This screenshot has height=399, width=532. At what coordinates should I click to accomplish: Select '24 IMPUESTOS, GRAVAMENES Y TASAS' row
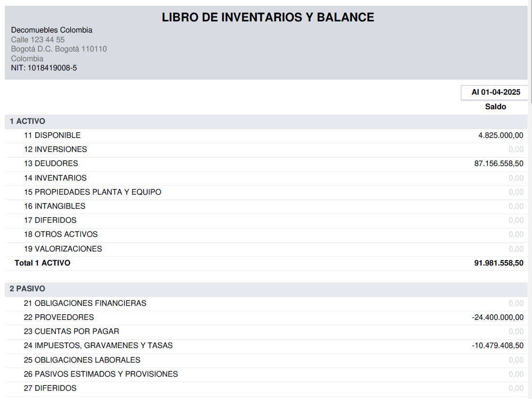point(99,346)
